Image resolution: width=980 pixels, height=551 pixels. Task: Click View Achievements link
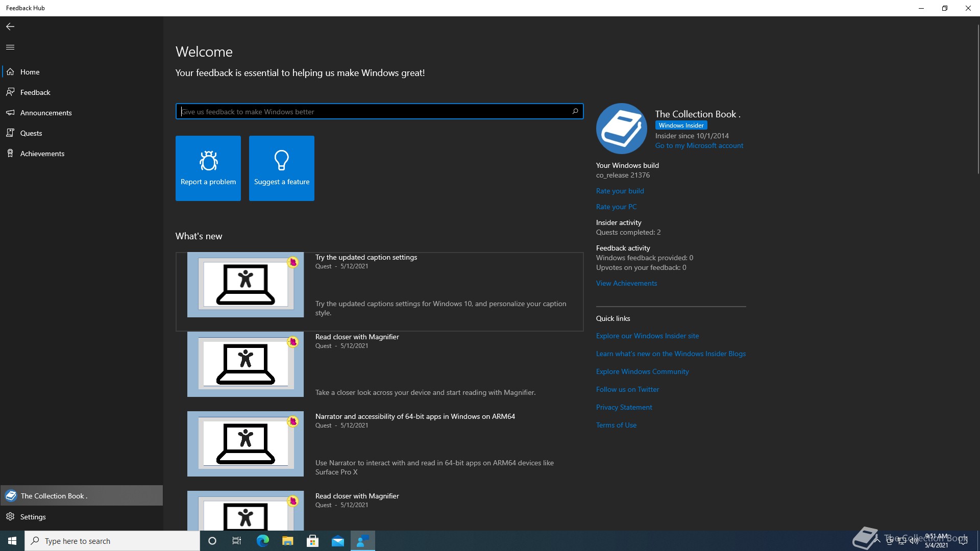626,283
